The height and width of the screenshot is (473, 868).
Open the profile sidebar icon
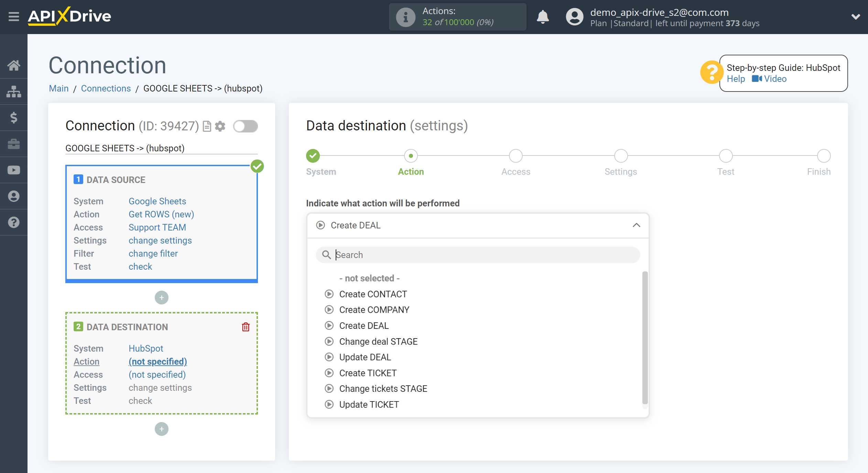[14, 196]
